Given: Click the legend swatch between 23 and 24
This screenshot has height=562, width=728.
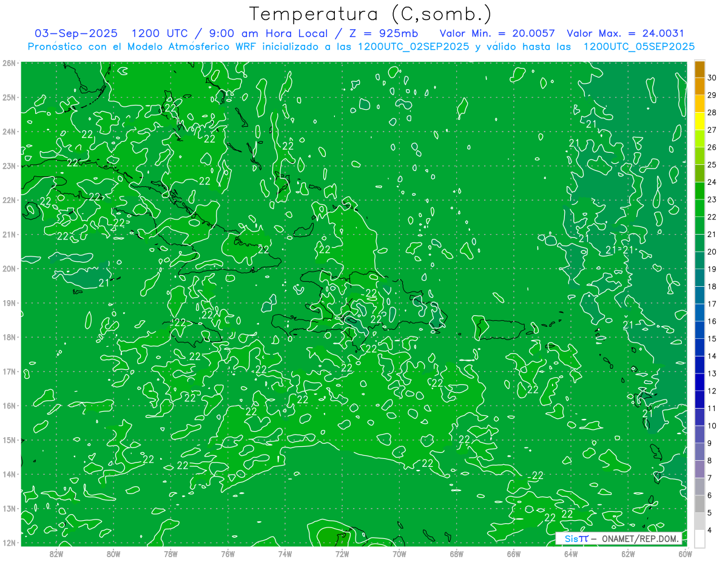Looking at the screenshot, I should pos(699,191).
